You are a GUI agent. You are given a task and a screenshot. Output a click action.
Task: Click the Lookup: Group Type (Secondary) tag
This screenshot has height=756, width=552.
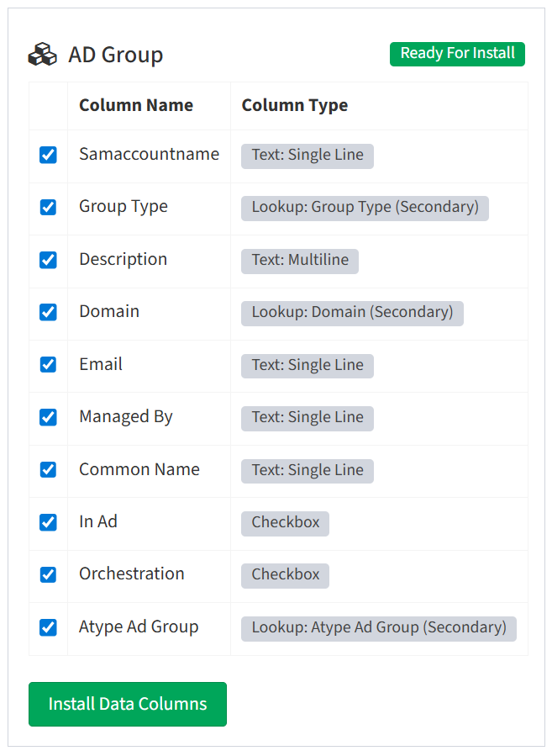[x=365, y=208]
